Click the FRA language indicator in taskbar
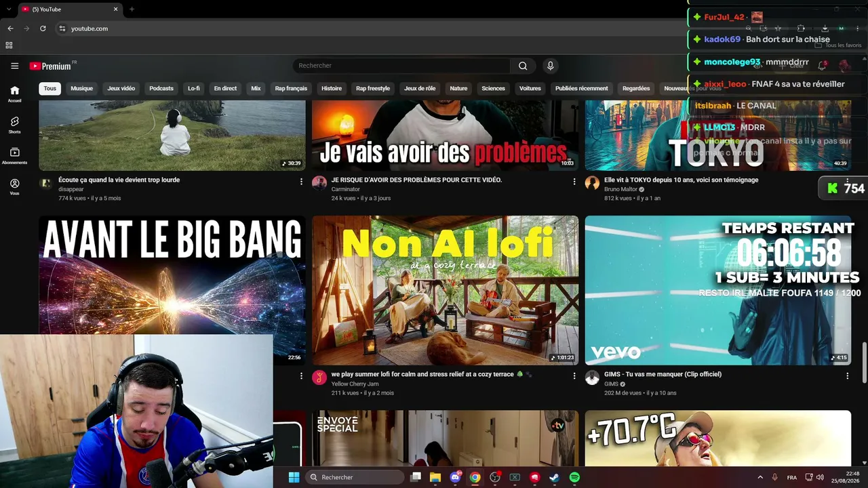868x488 pixels. pos(792,477)
